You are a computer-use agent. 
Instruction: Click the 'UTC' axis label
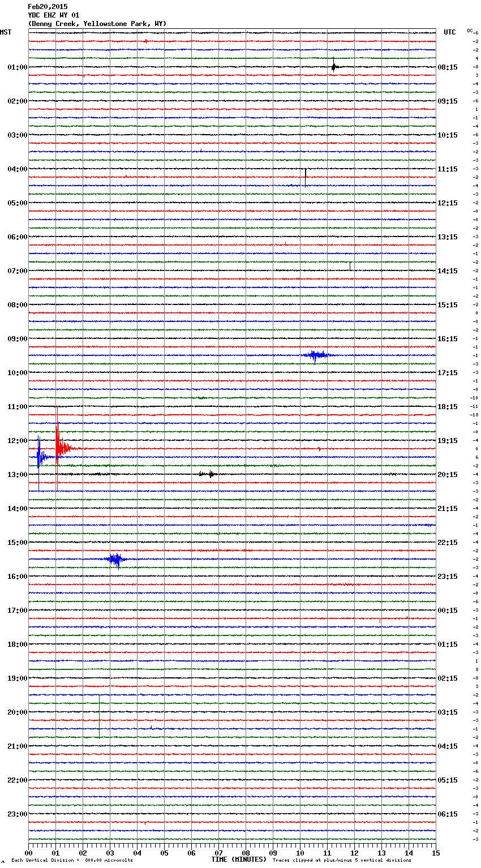click(x=450, y=32)
